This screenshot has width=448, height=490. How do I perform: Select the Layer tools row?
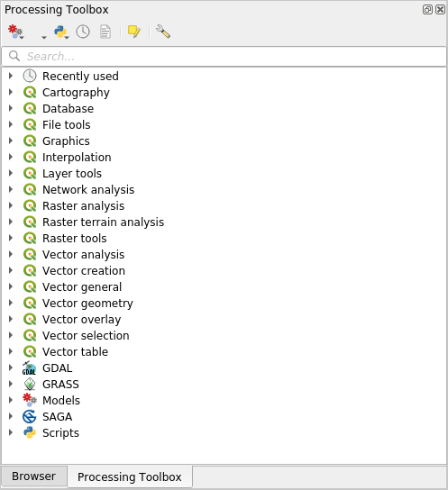224,174
